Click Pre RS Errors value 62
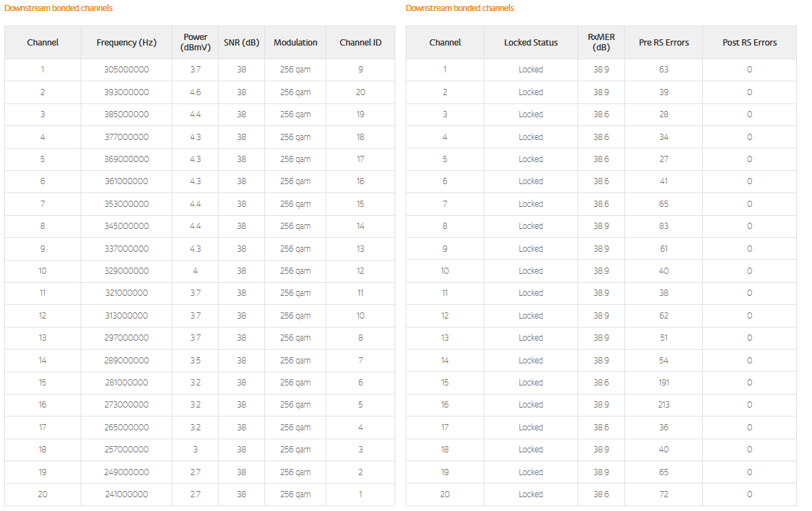 (664, 316)
